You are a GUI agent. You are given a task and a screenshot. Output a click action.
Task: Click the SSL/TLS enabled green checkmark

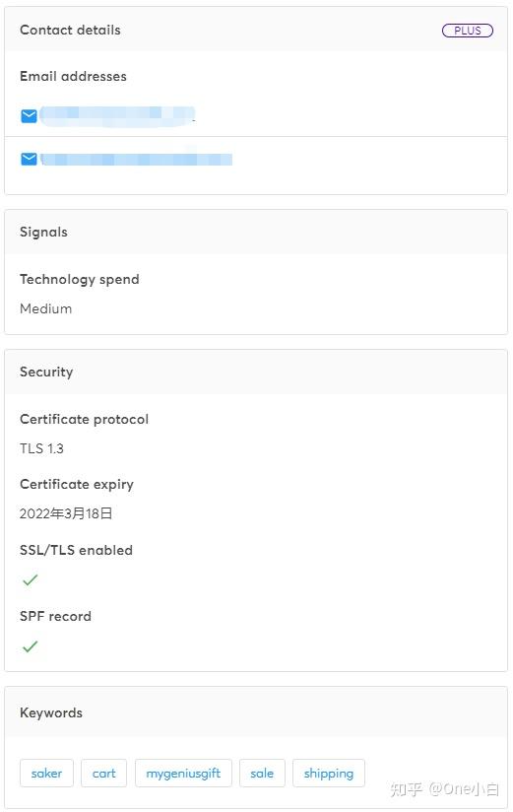(30, 580)
